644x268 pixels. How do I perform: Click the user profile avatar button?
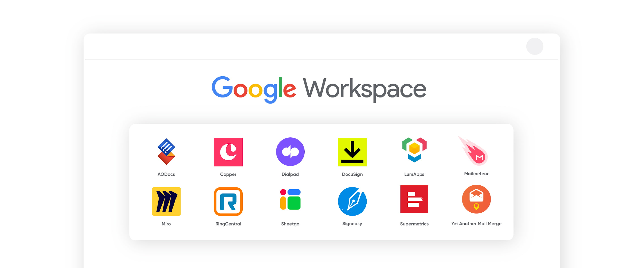tap(535, 46)
